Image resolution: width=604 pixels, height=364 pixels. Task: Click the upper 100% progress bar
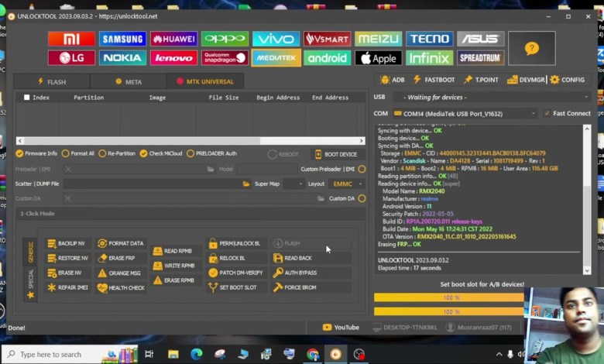coord(449,297)
